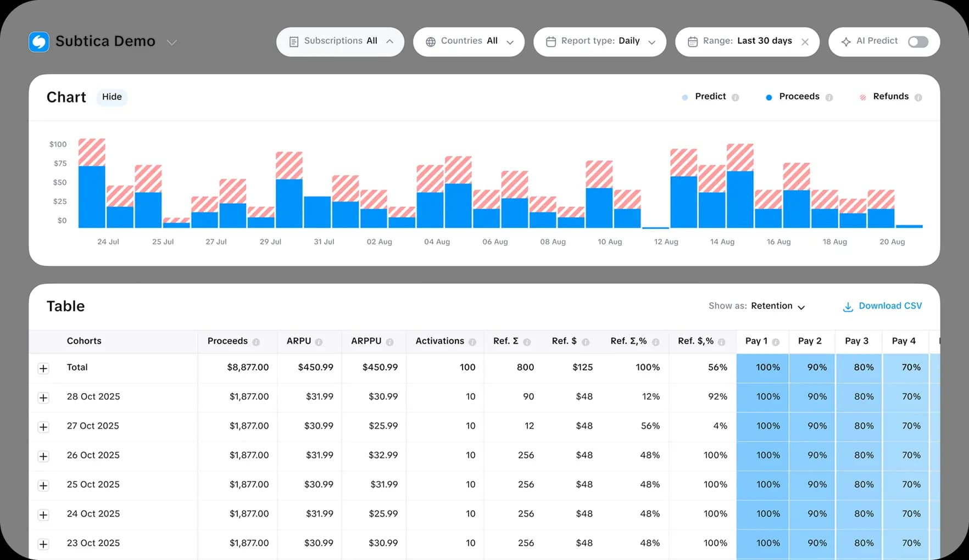Screen dimensions: 969x560
Task: Enable the AI Predict toggle switch
Action: pos(918,41)
